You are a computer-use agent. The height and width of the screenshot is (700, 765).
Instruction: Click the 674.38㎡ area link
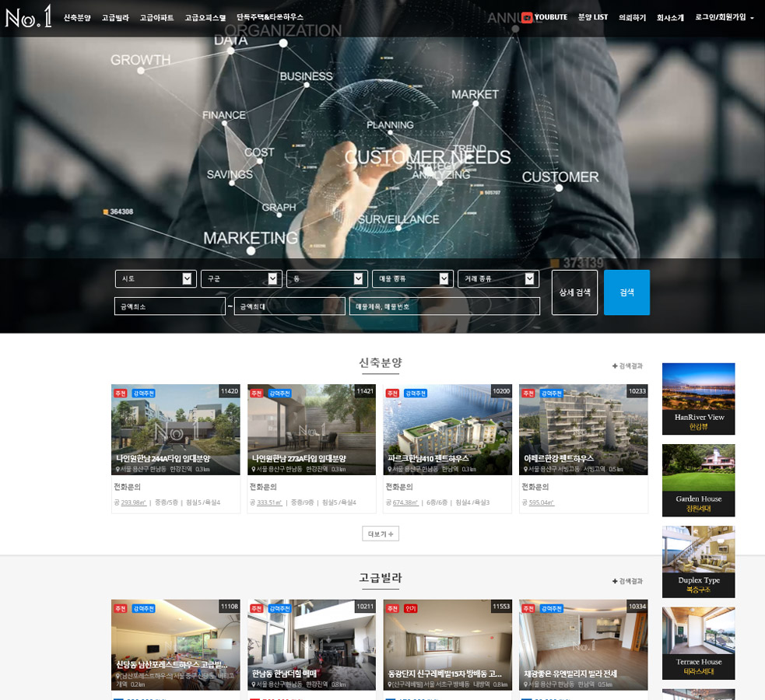tap(406, 502)
